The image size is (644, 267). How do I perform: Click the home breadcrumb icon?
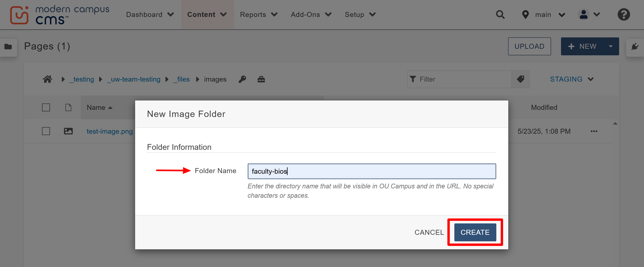[x=48, y=79]
